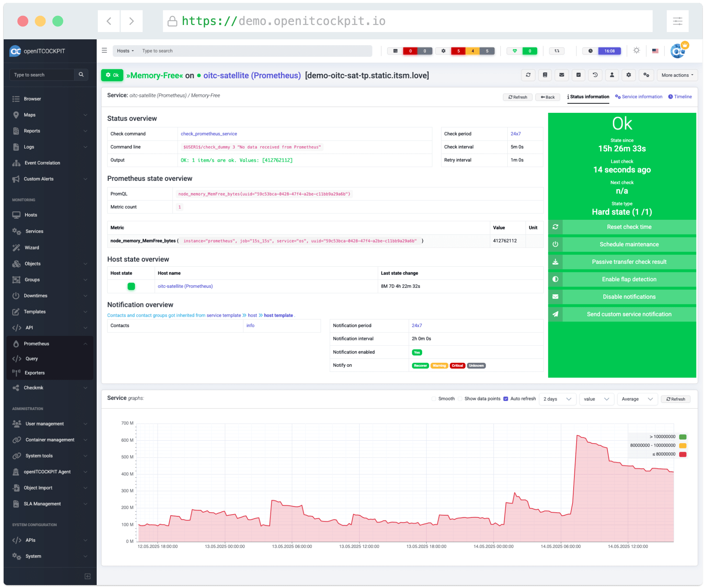
Task: Open Browser in the sidebar
Action: (x=50, y=99)
